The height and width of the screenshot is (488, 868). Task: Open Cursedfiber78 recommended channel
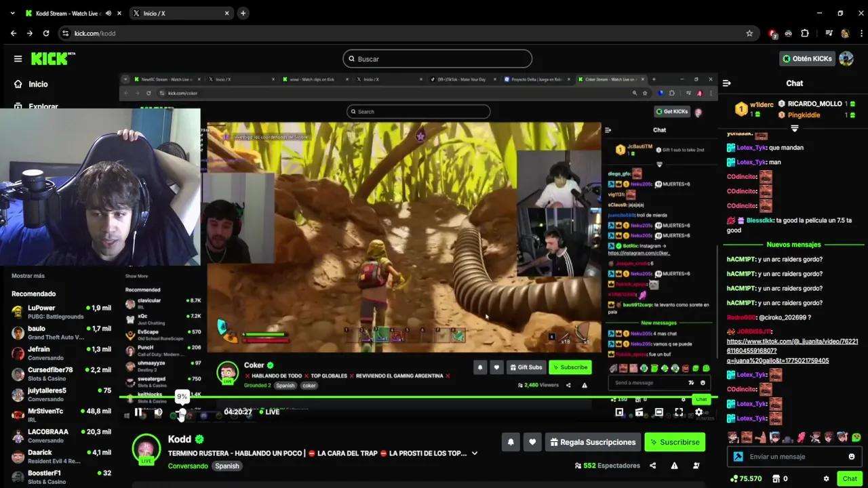click(61, 374)
